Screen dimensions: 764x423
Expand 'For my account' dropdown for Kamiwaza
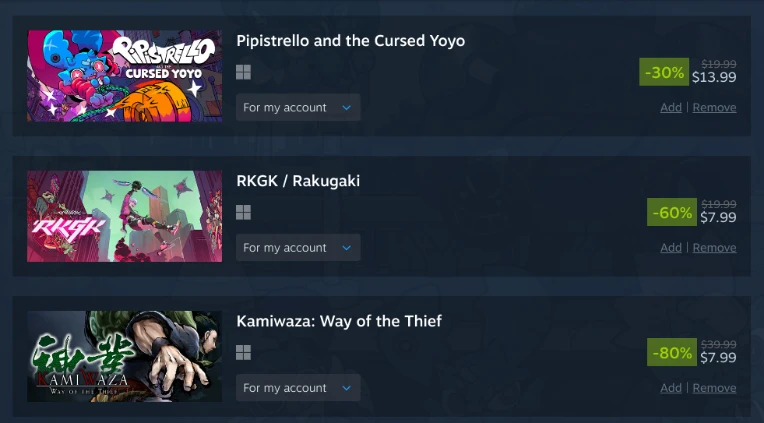click(298, 388)
